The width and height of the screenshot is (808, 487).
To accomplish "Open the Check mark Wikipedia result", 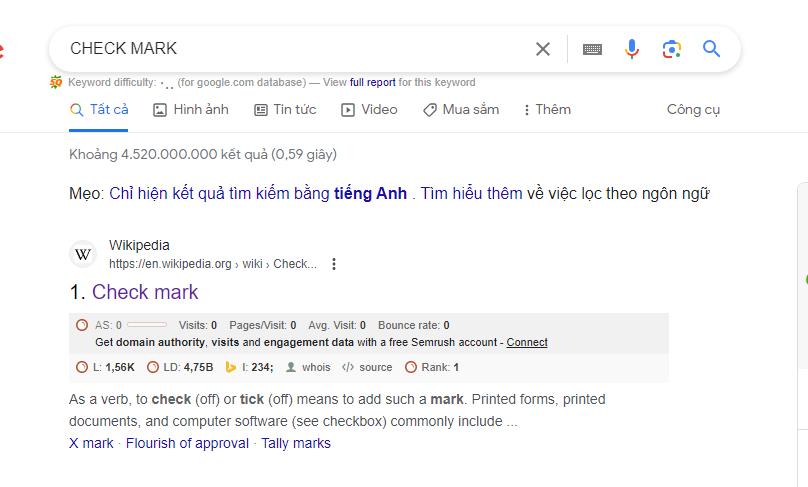I will [x=145, y=292].
